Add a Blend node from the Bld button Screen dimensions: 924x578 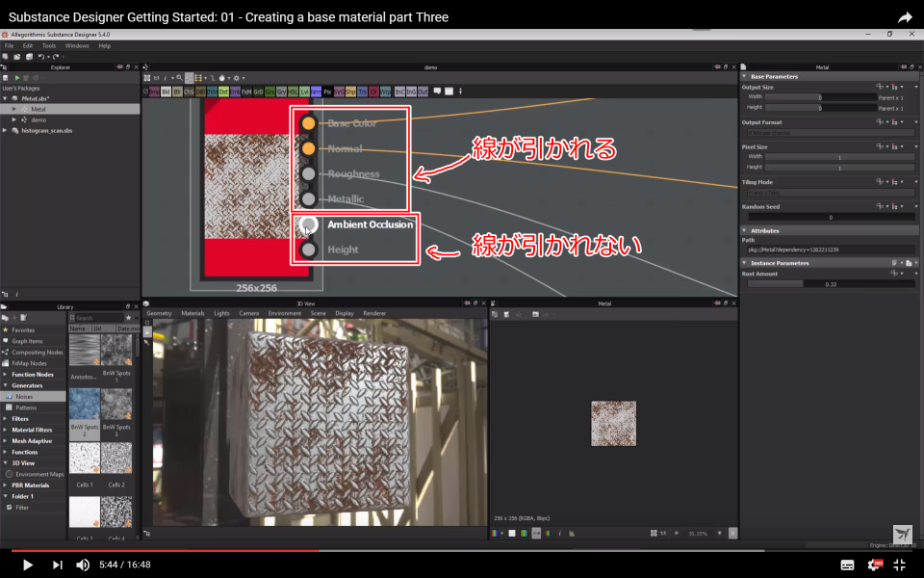click(166, 92)
